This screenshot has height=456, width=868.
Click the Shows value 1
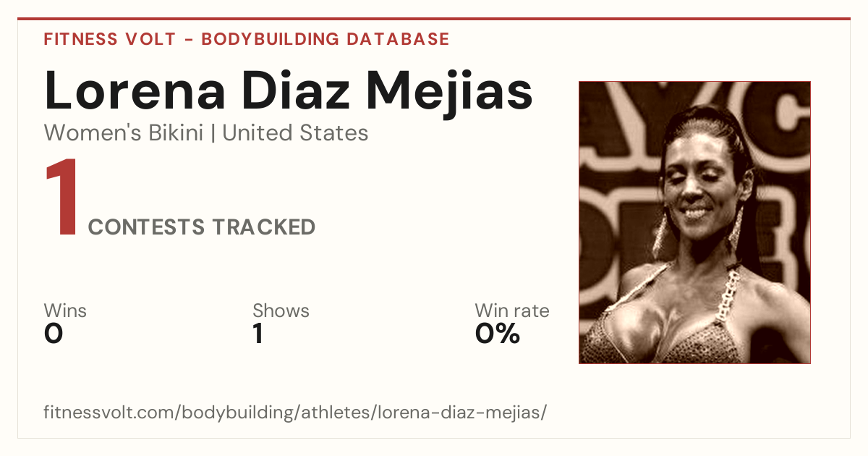258,334
